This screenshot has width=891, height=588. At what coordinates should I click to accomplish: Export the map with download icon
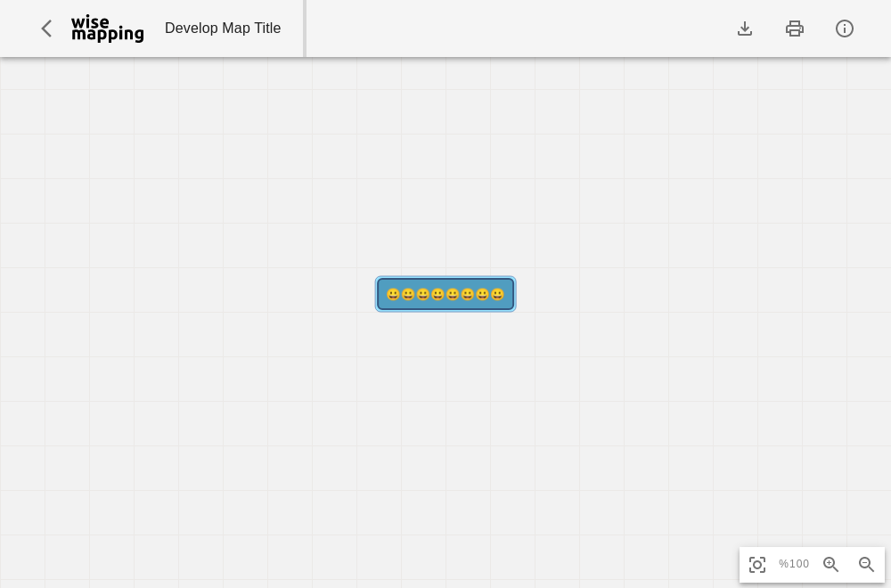[x=744, y=29]
